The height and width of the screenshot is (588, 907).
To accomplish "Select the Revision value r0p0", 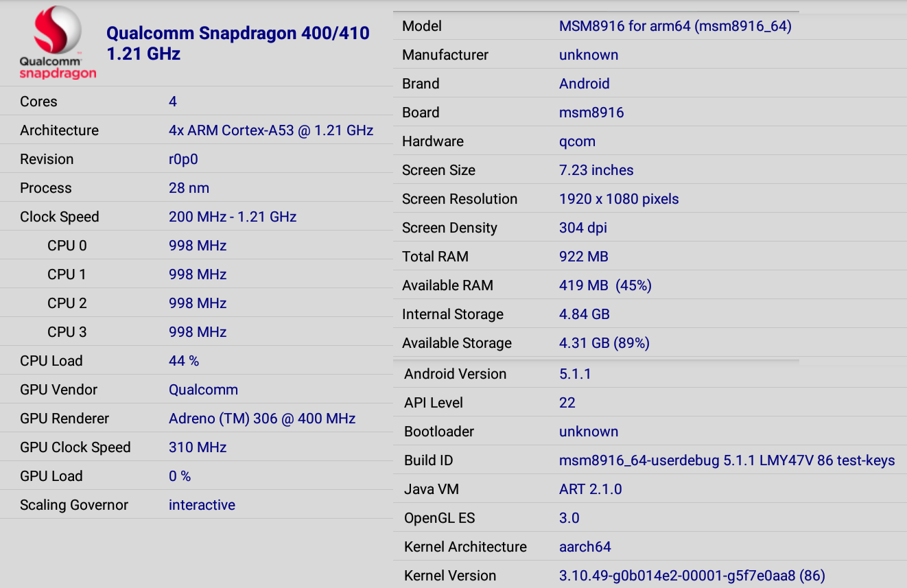I will [183, 159].
